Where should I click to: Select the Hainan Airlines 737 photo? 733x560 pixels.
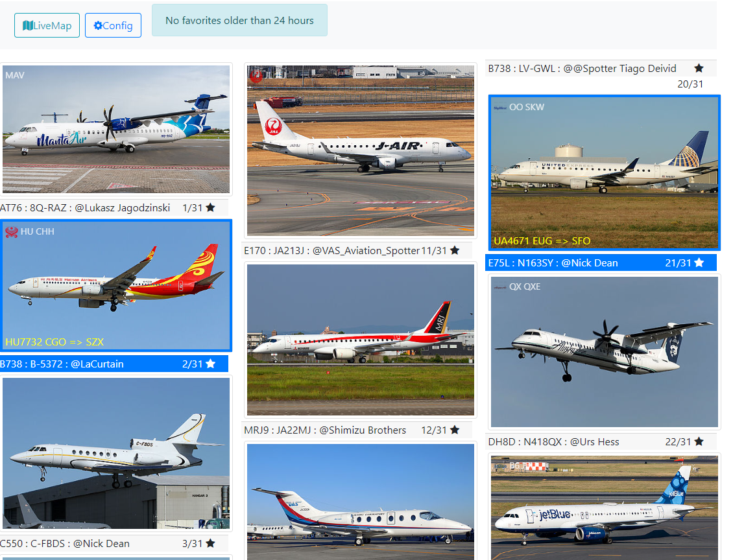[116, 285]
